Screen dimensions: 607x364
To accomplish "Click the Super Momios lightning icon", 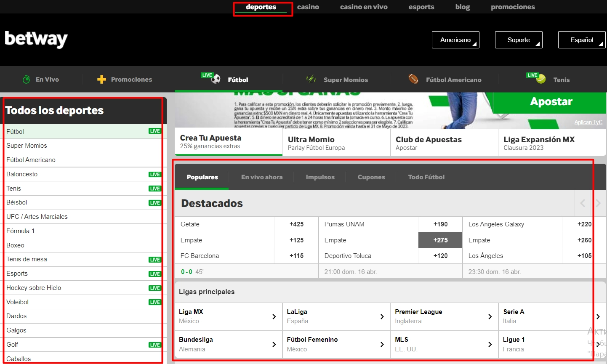I will click(x=311, y=79).
